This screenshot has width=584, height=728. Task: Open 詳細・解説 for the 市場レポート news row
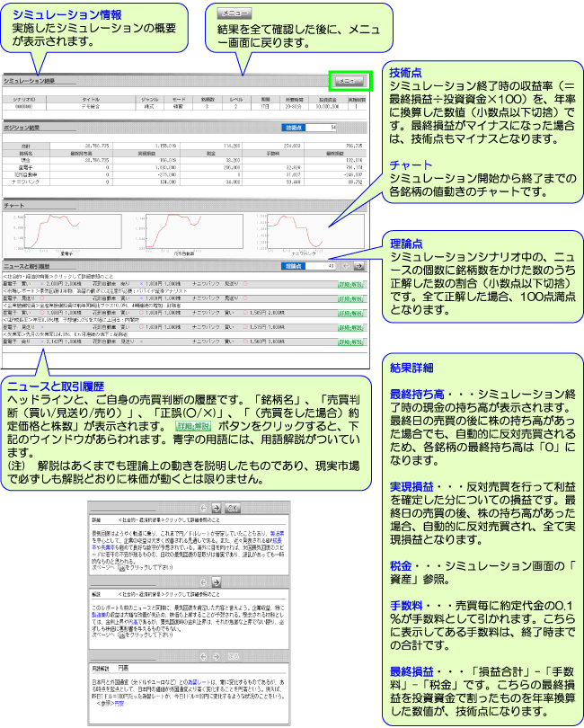350,299
